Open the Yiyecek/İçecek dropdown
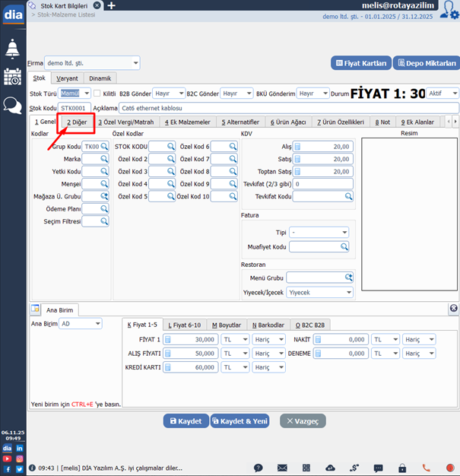Viewport: 460px width, 476px height. pos(349,292)
